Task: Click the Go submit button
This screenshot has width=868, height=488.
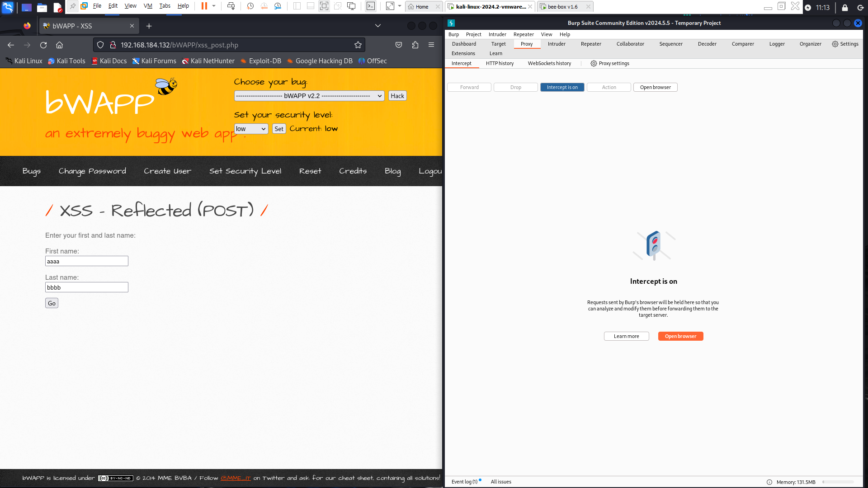Action: tap(52, 303)
